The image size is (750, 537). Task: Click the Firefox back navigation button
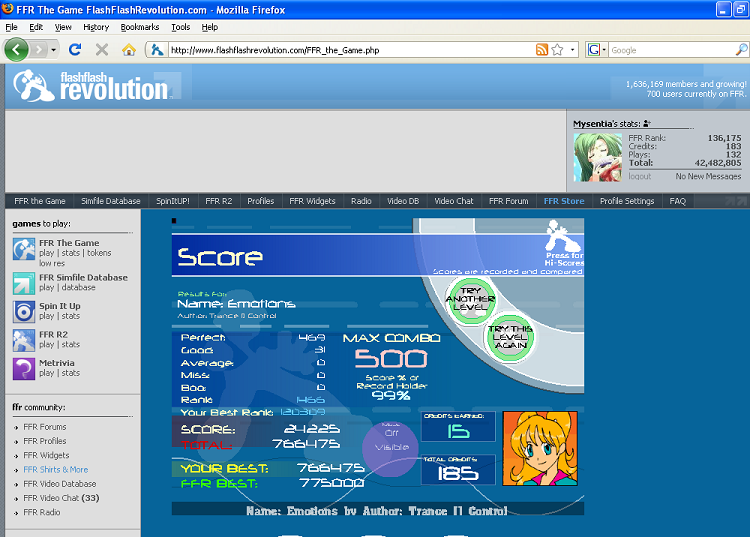(x=17, y=49)
